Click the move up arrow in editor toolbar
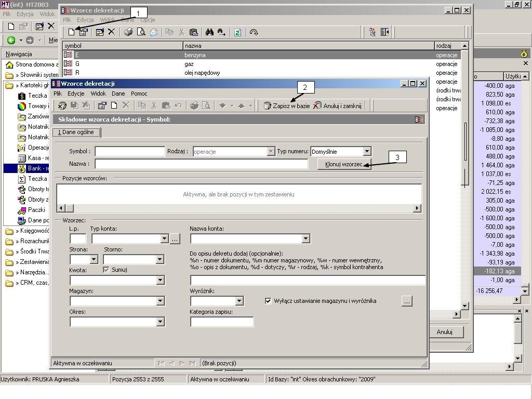 [x=241, y=105]
